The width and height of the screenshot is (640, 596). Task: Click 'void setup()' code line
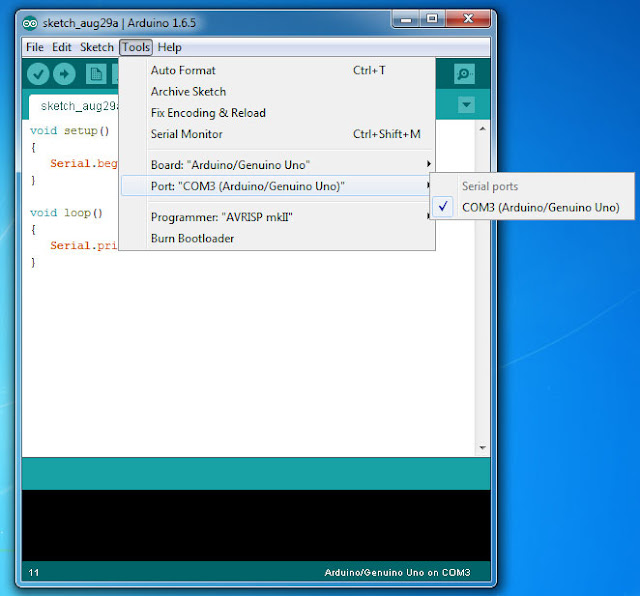69,131
